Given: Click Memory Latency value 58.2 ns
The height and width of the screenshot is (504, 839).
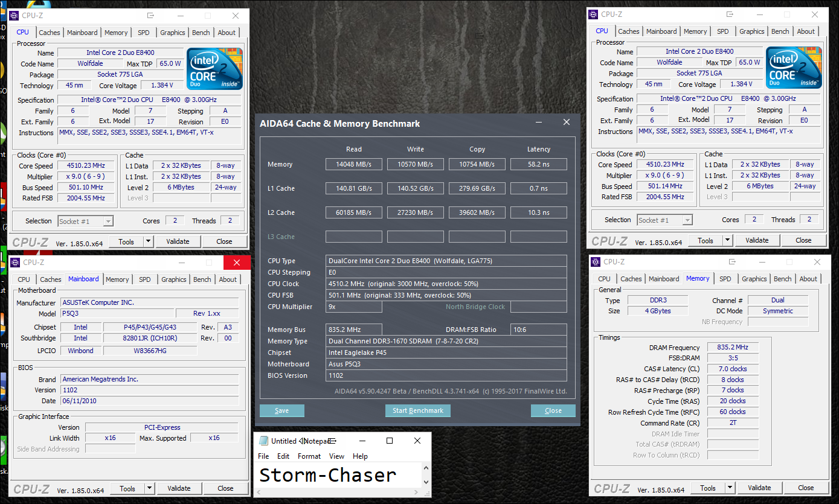Looking at the screenshot, I should (539, 164).
